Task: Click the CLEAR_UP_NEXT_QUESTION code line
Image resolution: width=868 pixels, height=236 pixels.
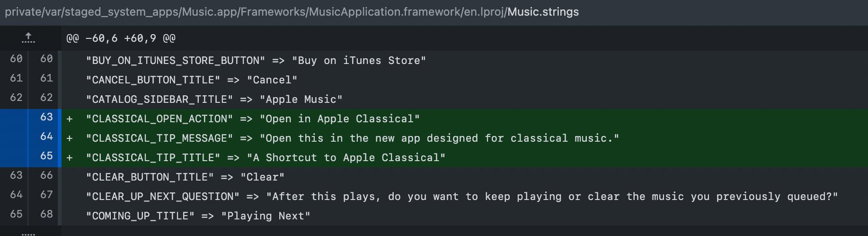Action: click(461, 197)
